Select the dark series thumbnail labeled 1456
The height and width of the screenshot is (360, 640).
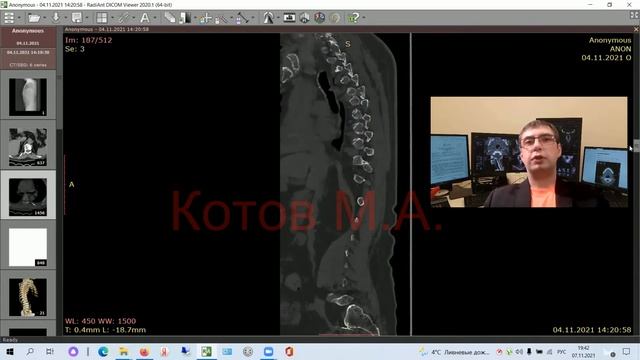point(28,197)
